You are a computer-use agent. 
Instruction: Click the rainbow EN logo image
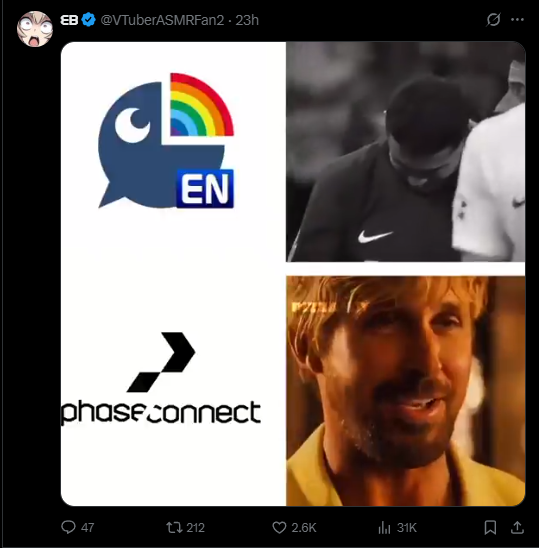click(166, 140)
